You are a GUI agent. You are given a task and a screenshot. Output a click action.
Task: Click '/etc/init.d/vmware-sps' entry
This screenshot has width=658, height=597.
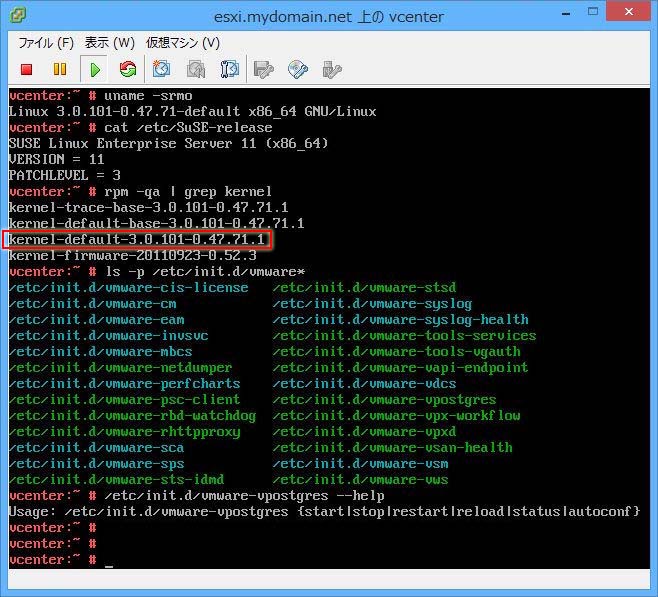click(x=97, y=464)
